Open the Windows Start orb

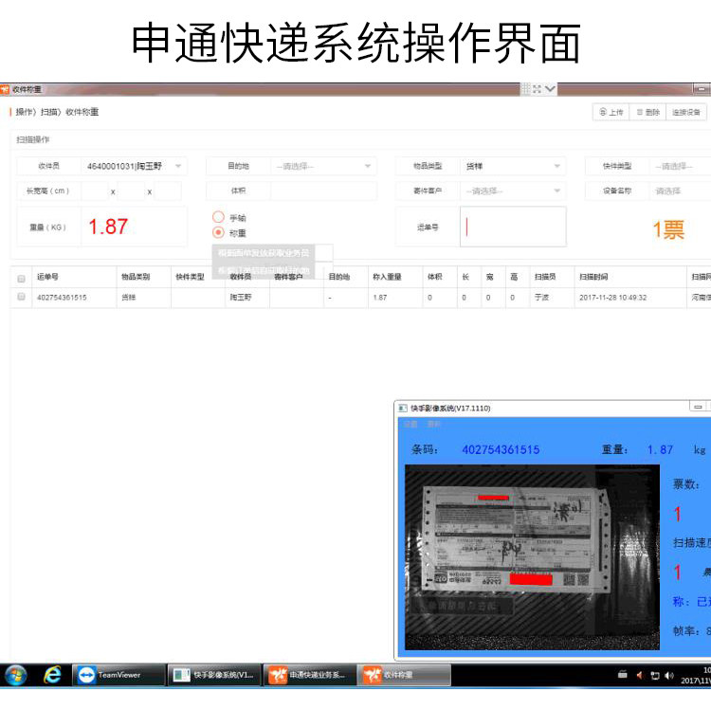tap(16, 675)
